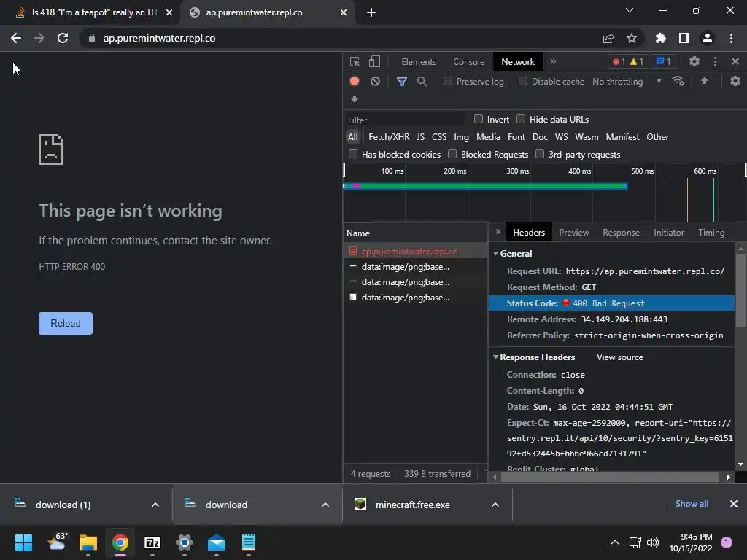Enable Preserve log checkbox
The height and width of the screenshot is (560, 747).
click(448, 82)
